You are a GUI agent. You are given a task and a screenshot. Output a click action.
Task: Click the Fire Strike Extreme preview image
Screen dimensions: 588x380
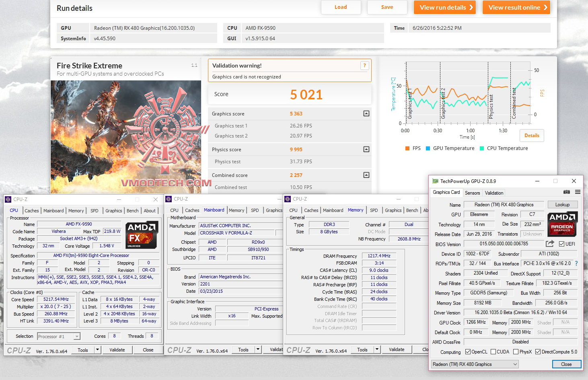pos(126,137)
